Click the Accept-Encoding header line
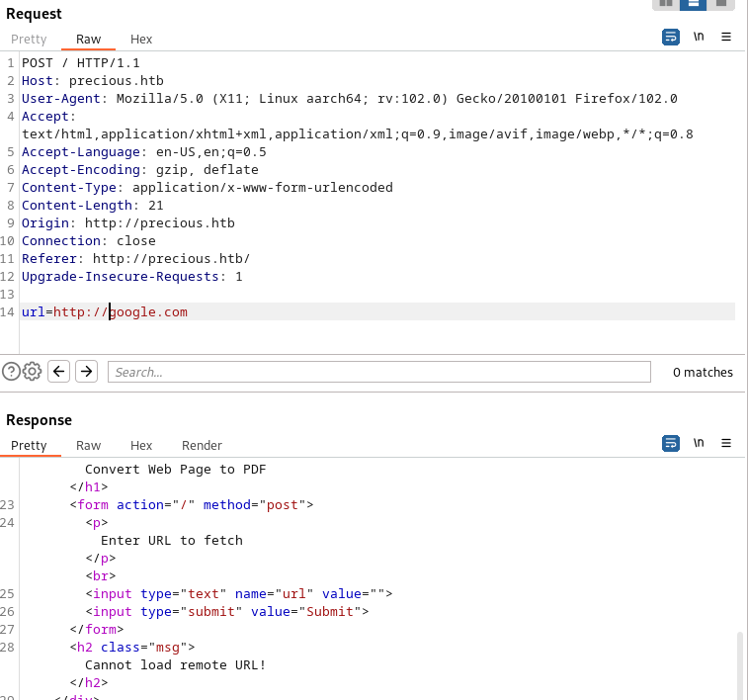Viewport: 748px width, 700px height. coord(140,169)
